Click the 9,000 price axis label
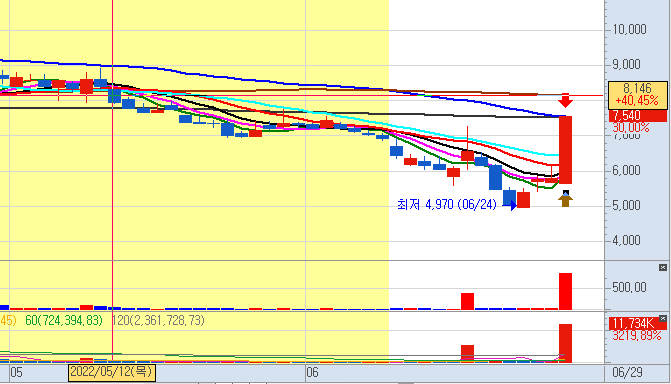Viewport: 671px width, 384px height. [626, 65]
